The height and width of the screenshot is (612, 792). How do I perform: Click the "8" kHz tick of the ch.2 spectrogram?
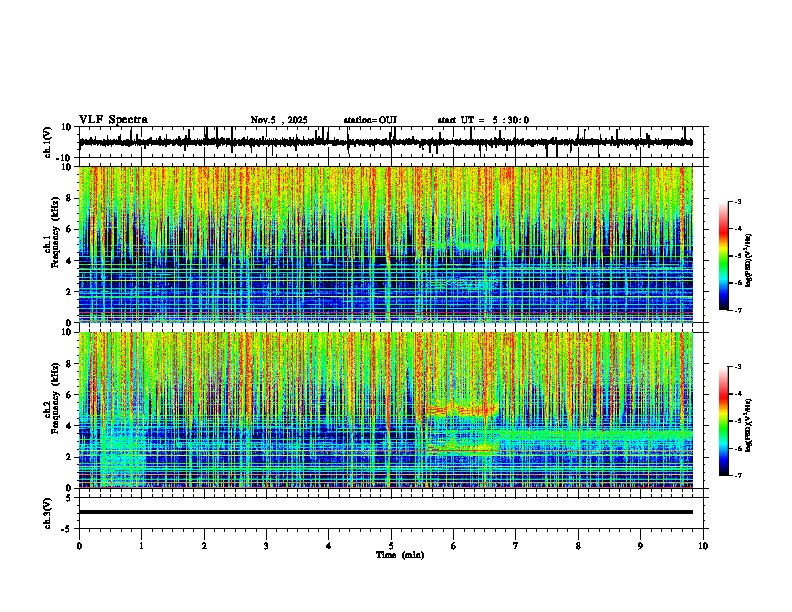click(69, 364)
